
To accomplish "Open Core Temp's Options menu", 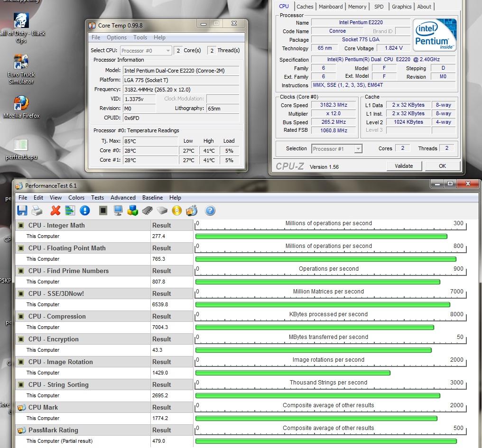I will point(117,37).
